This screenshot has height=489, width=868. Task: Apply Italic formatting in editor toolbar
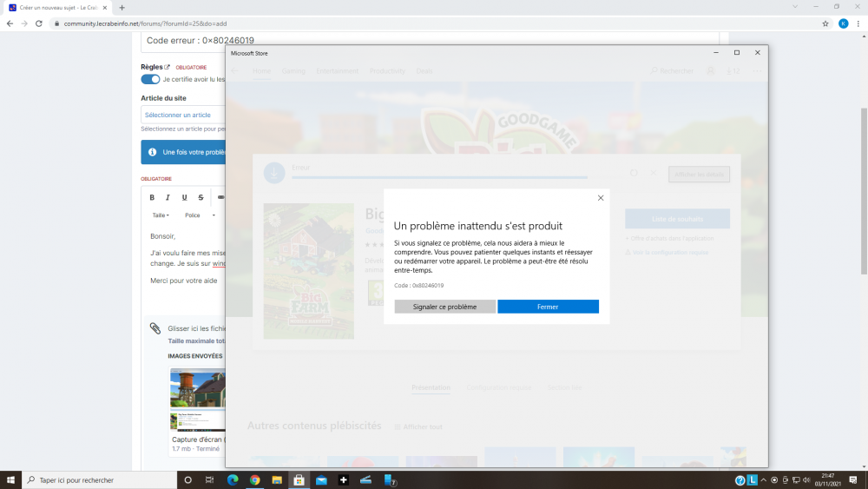pos(168,197)
